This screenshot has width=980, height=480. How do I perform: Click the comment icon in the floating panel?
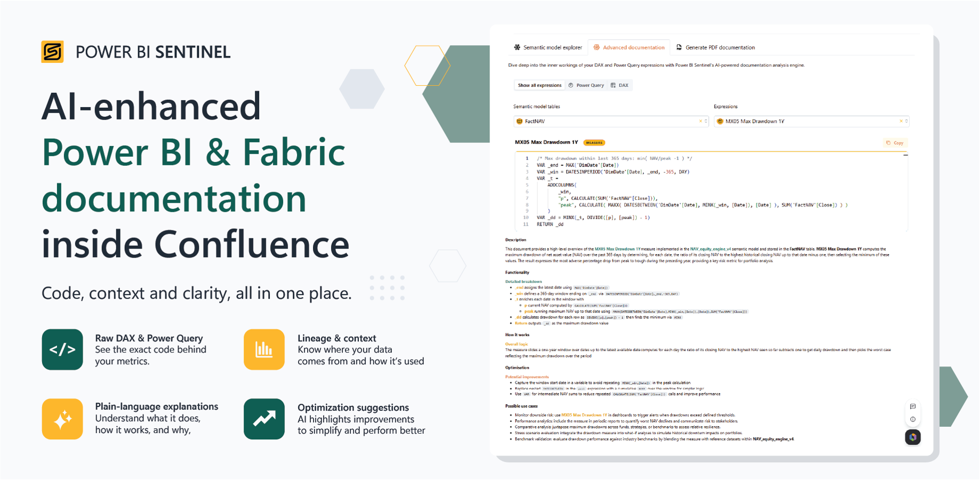[x=912, y=406]
